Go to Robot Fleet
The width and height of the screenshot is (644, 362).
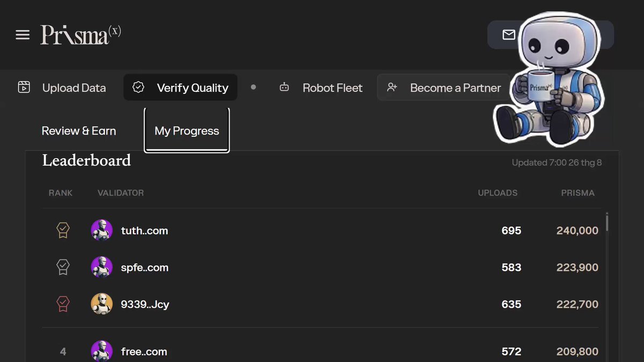[321, 87]
